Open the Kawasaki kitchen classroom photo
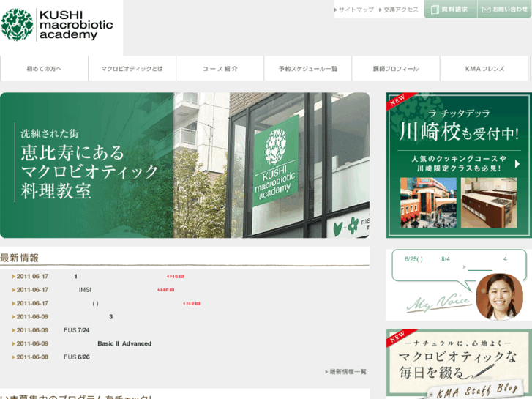The height and width of the screenshot is (399, 532). coord(489,203)
